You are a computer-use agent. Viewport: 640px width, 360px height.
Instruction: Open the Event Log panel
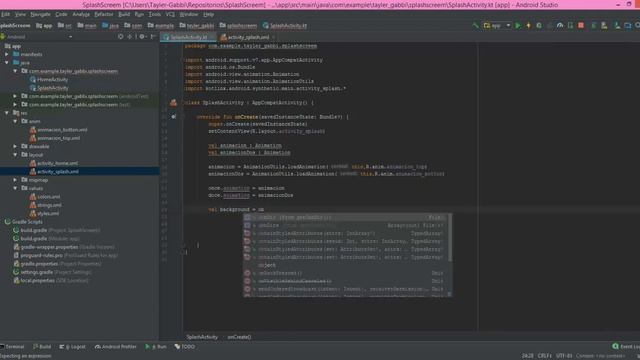(626, 347)
